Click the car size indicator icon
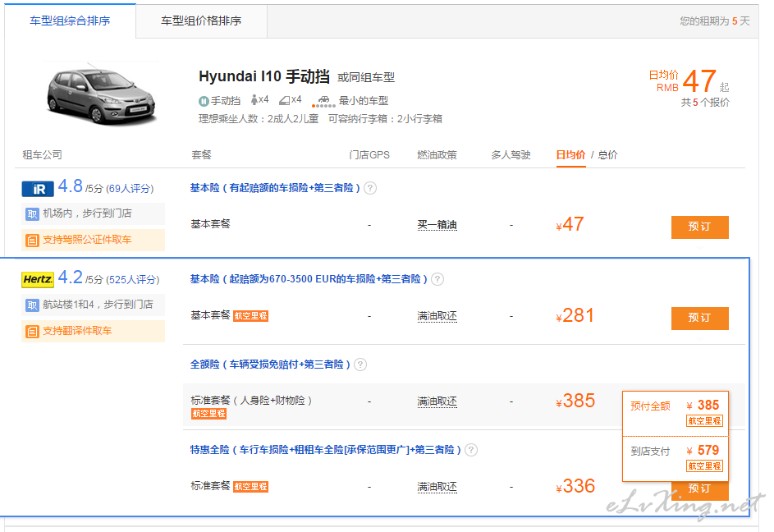774x532 pixels. point(323,101)
